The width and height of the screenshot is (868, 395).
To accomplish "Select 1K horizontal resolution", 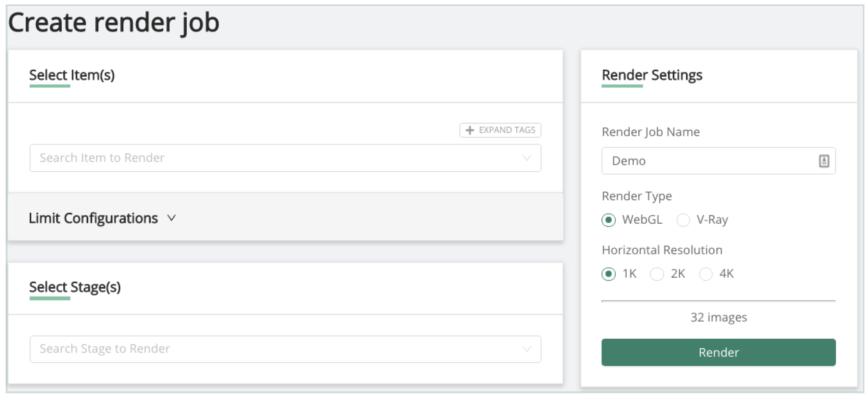I will point(609,274).
